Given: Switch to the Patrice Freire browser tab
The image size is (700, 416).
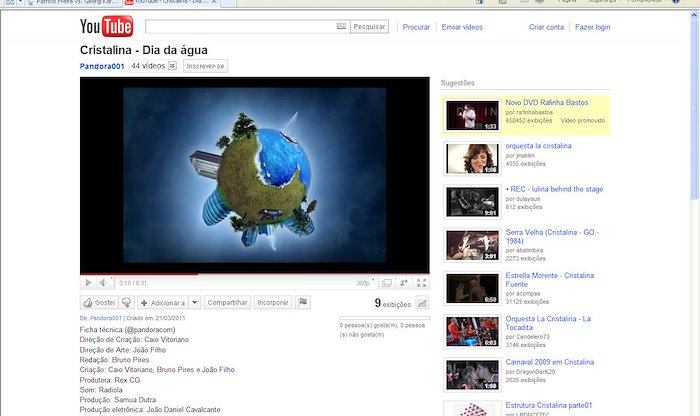Looking at the screenshot, I should click(74, 2).
